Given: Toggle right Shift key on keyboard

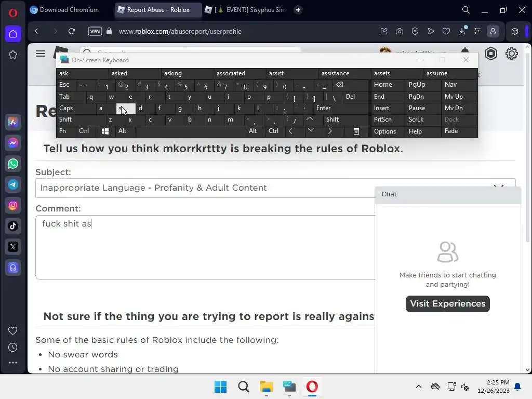Looking at the screenshot, I should [x=345, y=120].
